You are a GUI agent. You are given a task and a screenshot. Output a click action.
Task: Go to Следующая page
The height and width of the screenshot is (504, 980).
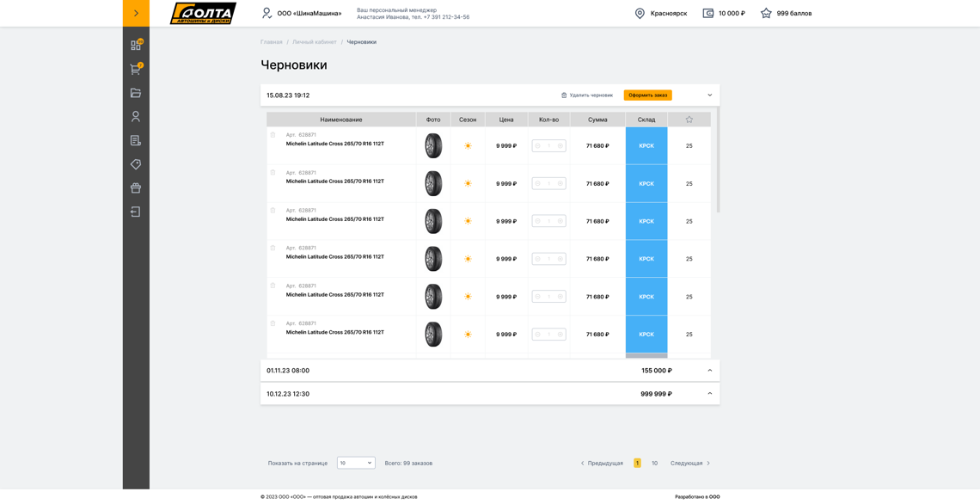(690, 464)
